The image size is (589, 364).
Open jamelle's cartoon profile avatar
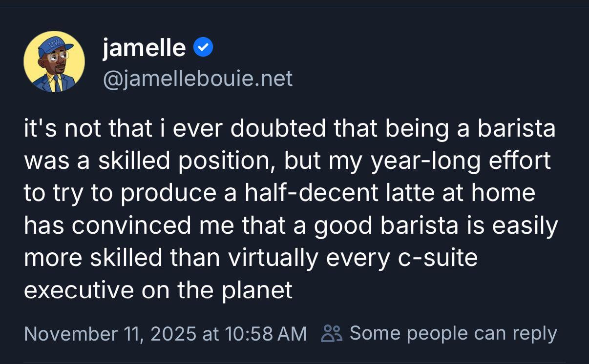click(x=54, y=61)
